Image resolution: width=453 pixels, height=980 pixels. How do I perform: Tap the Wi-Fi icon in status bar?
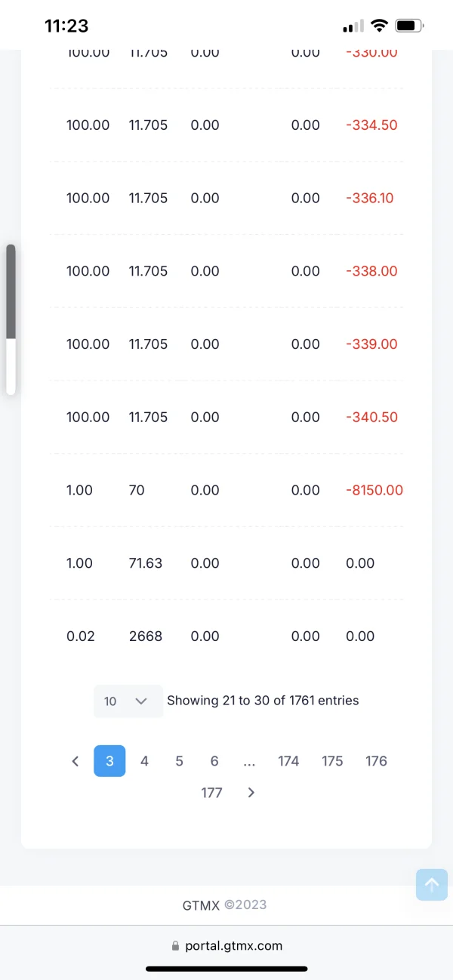pyautogui.click(x=380, y=26)
